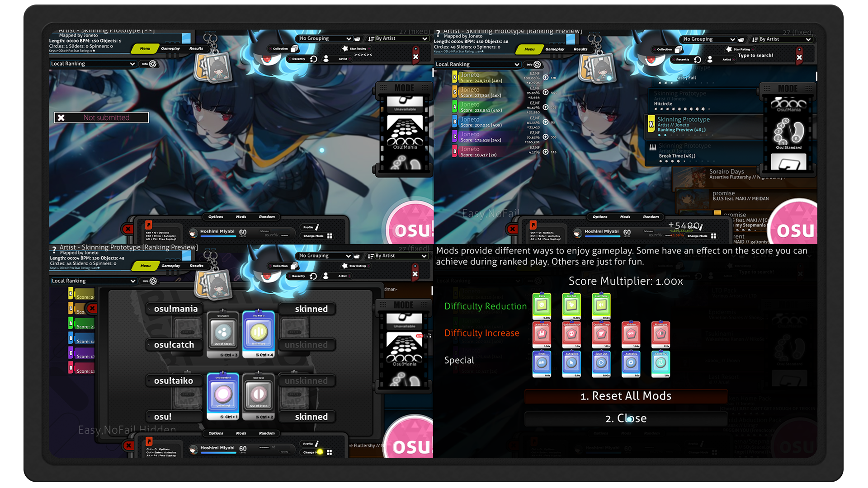Toggle the Half Time mod card
Viewport: 868px width, 488px height.
pyautogui.click(x=601, y=306)
